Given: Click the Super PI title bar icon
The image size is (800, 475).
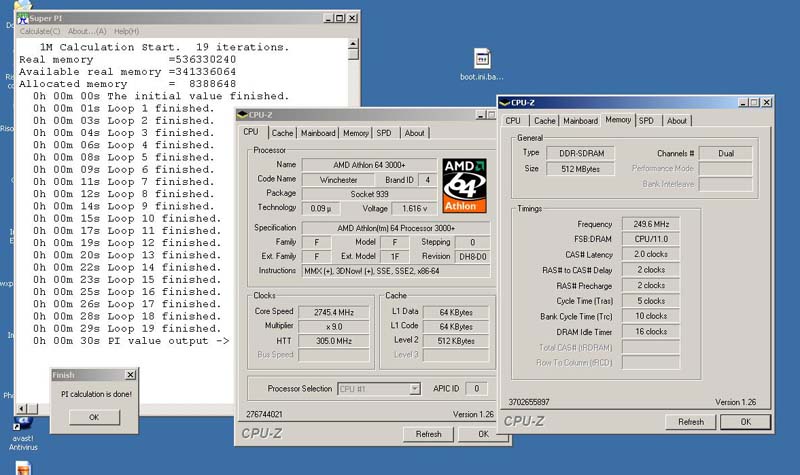Looking at the screenshot, I should [23, 18].
